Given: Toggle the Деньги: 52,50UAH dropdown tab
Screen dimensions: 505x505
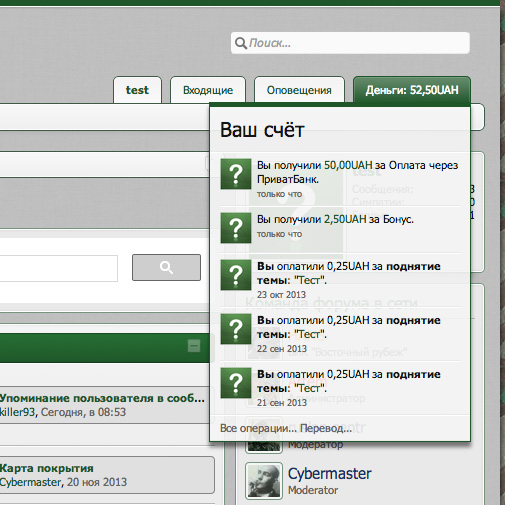Looking at the screenshot, I should tap(412, 90).
